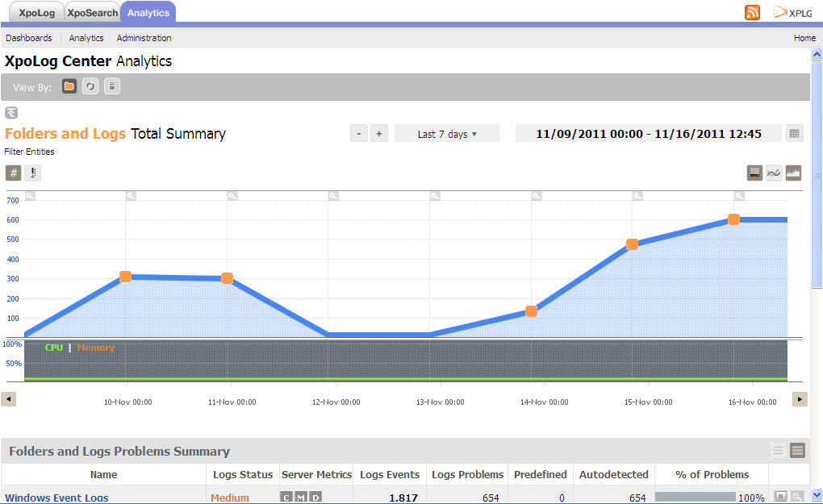The image size is (823, 504).
Task: Click the RSS feed icon
Action: [x=752, y=12]
